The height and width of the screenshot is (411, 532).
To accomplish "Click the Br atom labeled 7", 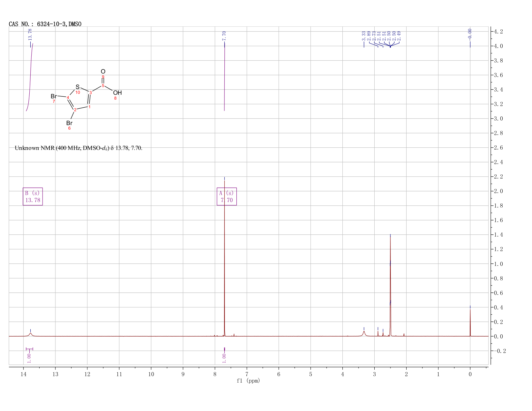I will (54, 96).
